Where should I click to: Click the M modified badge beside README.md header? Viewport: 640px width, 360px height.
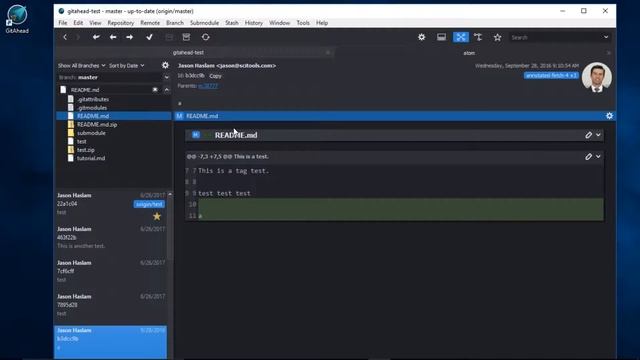point(196,135)
